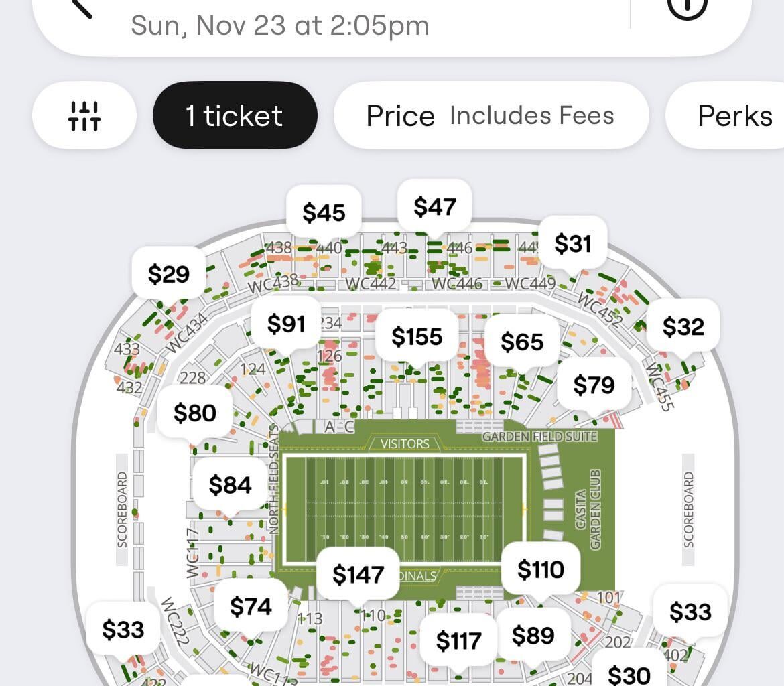The width and height of the screenshot is (784, 686).
Task: Tap the back arrow icon
Action: coord(82,7)
